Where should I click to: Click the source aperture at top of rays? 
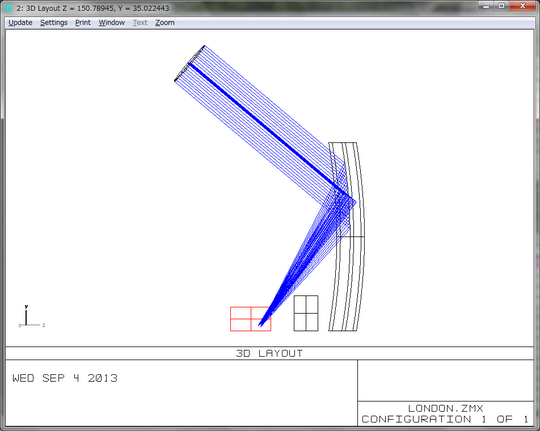(x=189, y=64)
